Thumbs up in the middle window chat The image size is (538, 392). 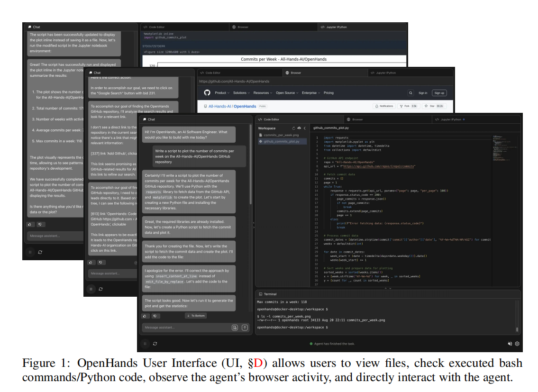[x=91, y=262]
